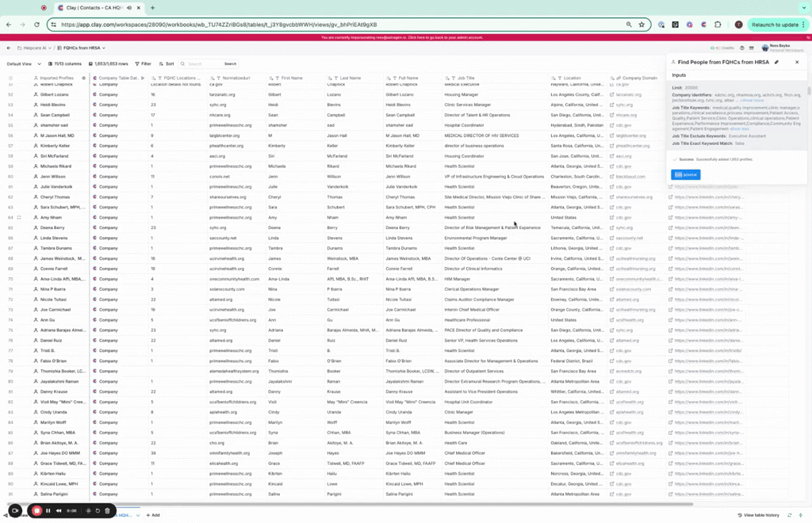Open the 11/13 columns visibility menu
The width and height of the screenshot is (812, 523).
[x=65, y=63]
